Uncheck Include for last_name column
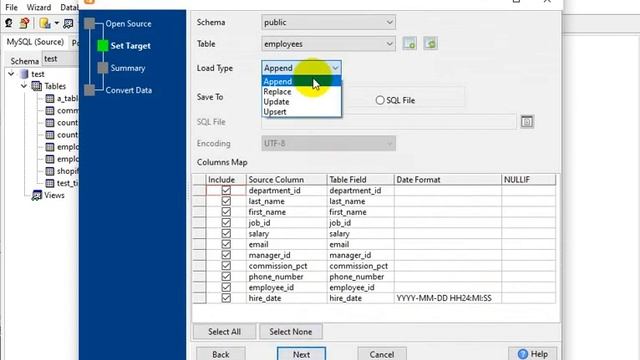 pyautogui.click(x=226, y=201)
